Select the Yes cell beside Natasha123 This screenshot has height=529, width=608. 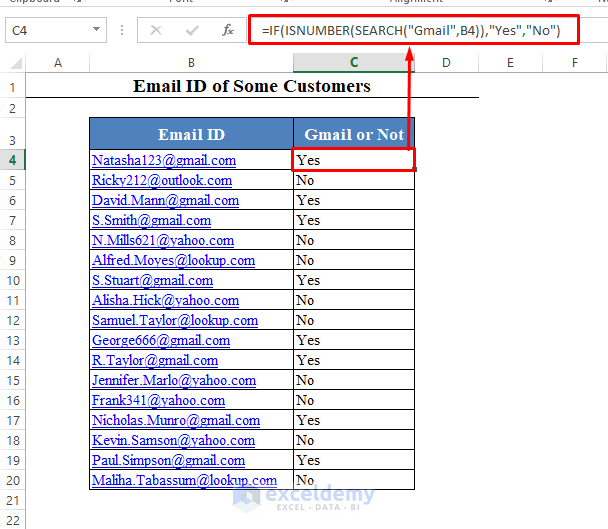[x=354, y=160]
